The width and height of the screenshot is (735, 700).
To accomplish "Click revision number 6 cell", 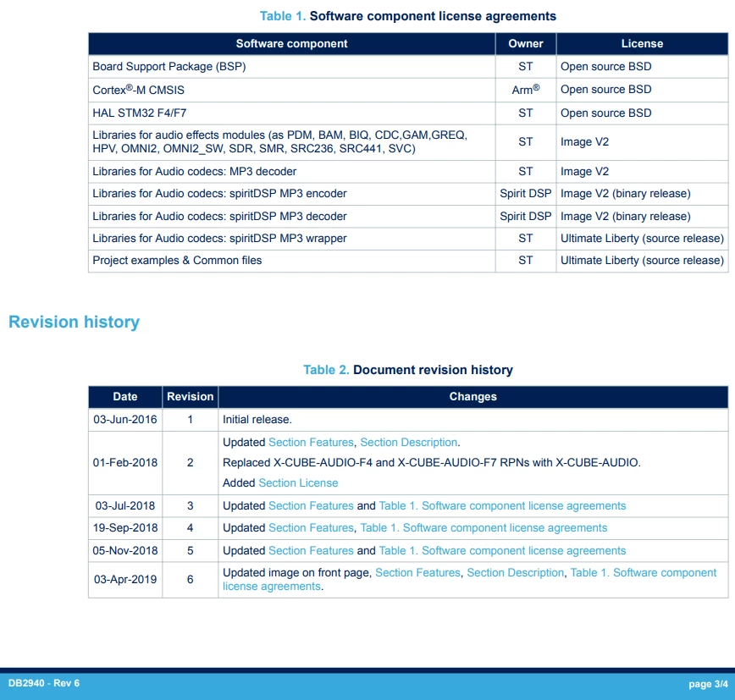I will pos(190,579).
